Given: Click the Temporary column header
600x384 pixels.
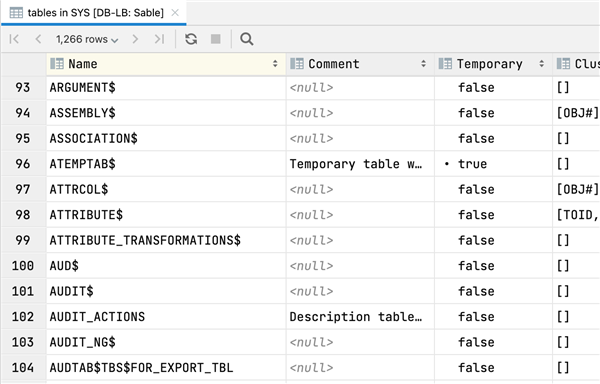Looking at the screenshot, I should click(494, 64).
